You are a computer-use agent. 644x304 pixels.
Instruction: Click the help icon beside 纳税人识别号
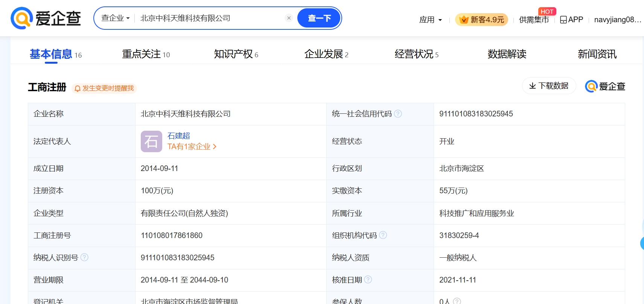pyautogui.click(x=84, y=257)
